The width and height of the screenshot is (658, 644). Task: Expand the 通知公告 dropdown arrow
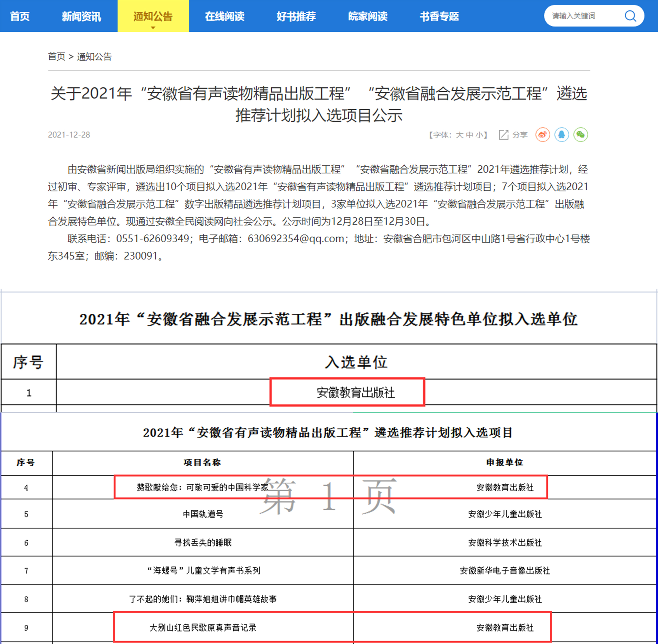coord(153,28)
